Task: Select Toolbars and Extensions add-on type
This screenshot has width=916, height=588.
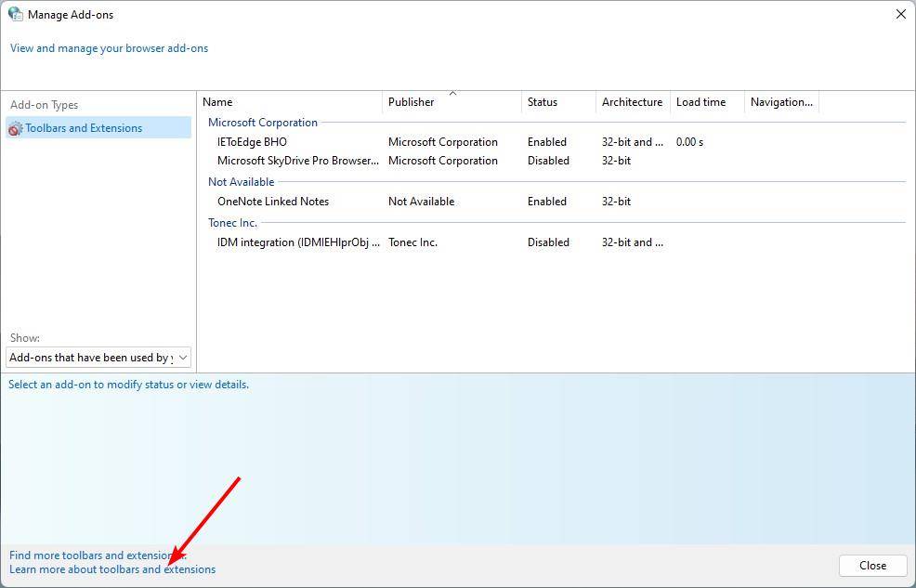Action: (84, 128)
